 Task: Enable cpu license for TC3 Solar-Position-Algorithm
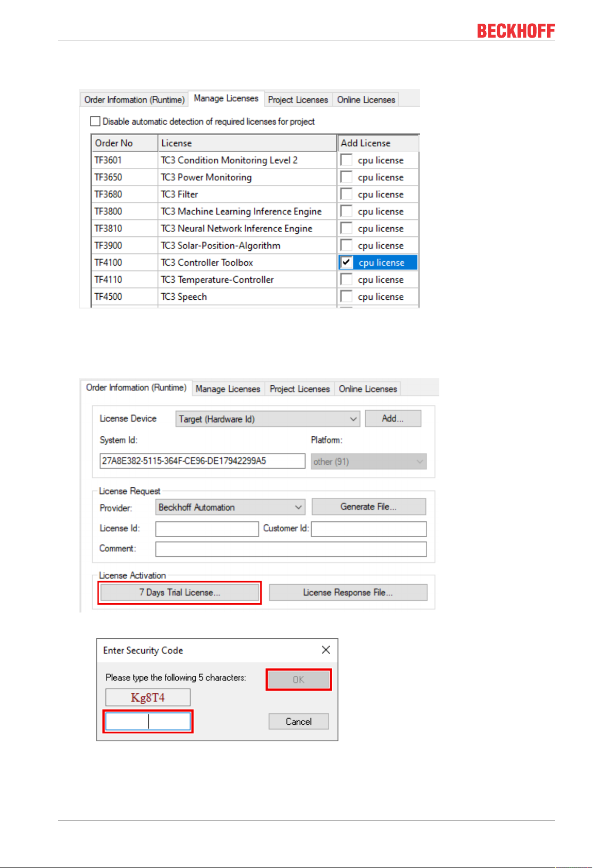click(347, 245)
